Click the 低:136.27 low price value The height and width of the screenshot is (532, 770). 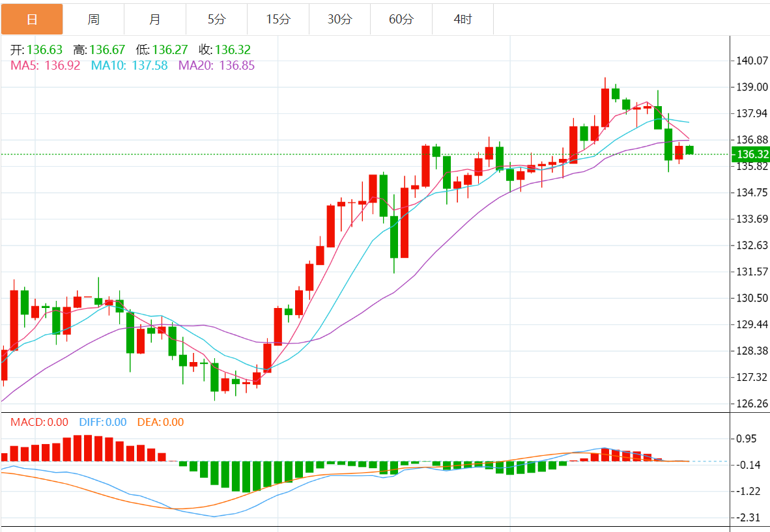click(x=162, y=50)
